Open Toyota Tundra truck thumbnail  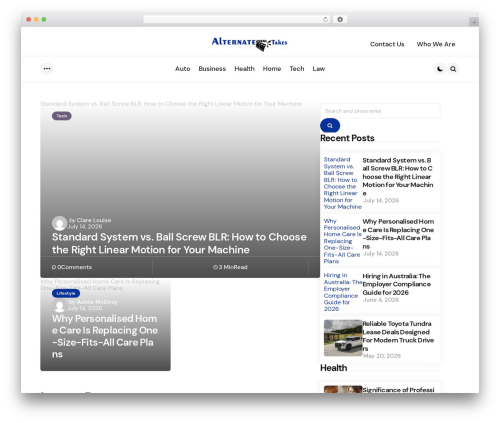(x=343, y=338)
